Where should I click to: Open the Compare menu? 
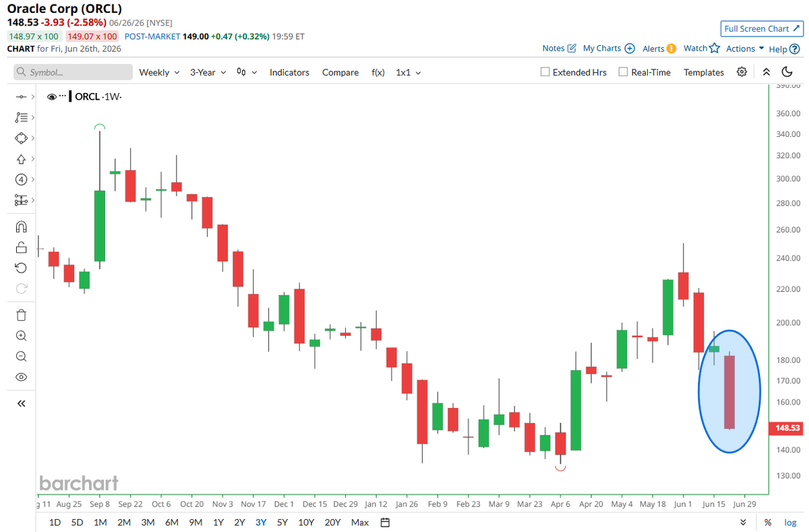pos(340,72)
